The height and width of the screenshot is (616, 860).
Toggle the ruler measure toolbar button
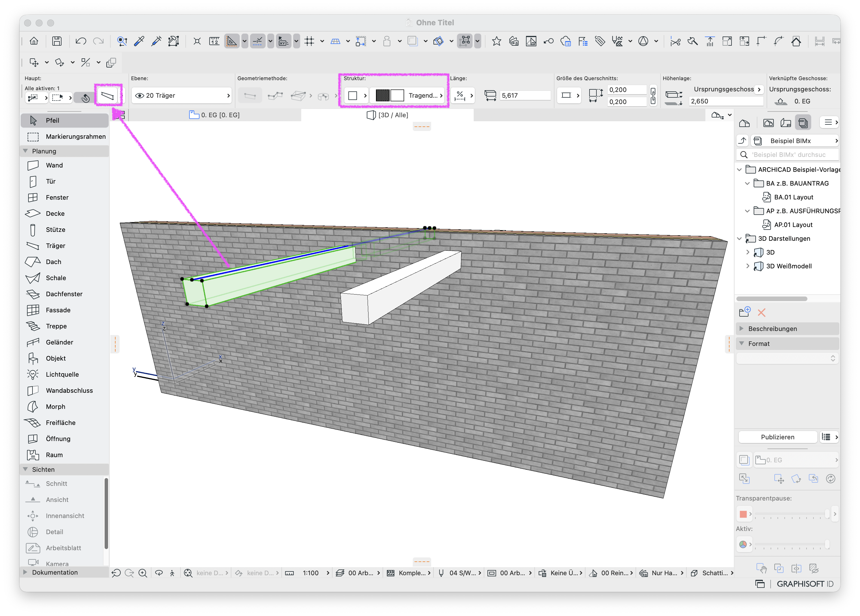[214, 41]
